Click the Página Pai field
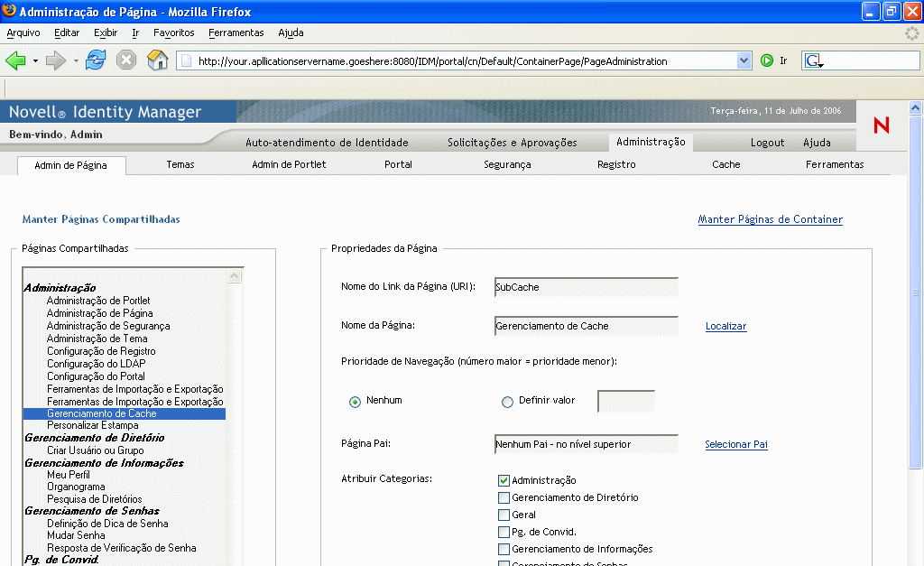This screenshot has width=924, height=566. click(x=587, y=444)
